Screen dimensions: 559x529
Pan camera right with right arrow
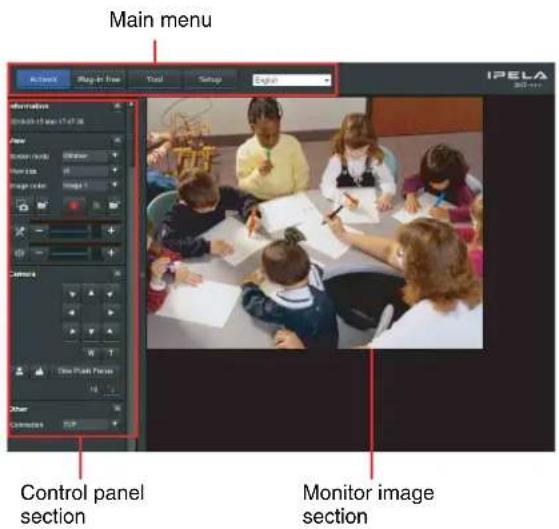(110, 313)
